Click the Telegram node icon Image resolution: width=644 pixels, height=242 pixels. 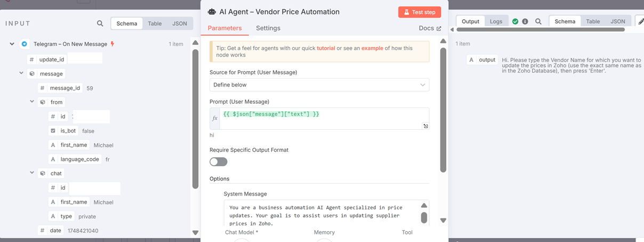[24, 44]
